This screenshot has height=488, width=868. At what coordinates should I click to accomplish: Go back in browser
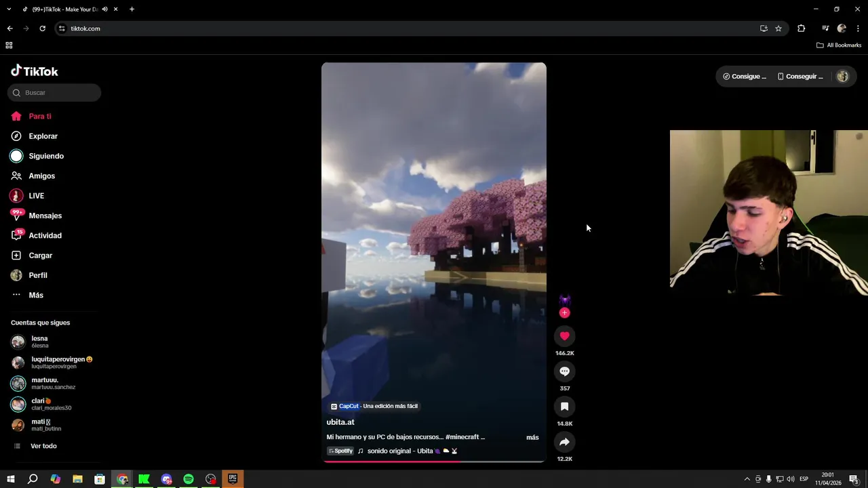point(9,28)
